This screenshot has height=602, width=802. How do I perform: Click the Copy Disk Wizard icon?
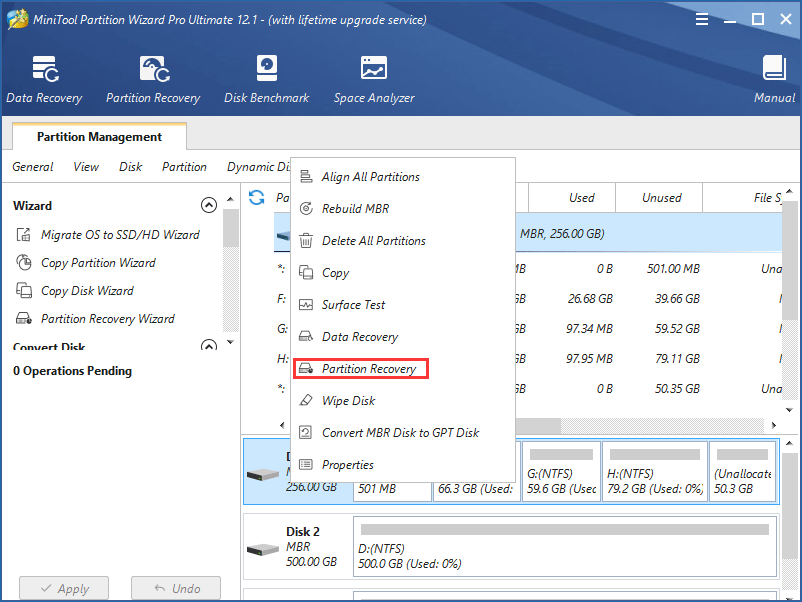pos(22,291)
